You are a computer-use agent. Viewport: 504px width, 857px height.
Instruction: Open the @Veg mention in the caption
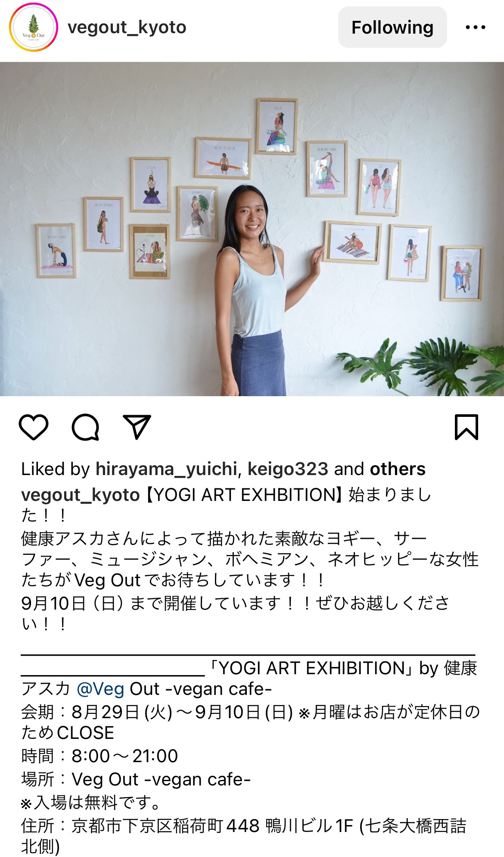click(x=100, y=689)
